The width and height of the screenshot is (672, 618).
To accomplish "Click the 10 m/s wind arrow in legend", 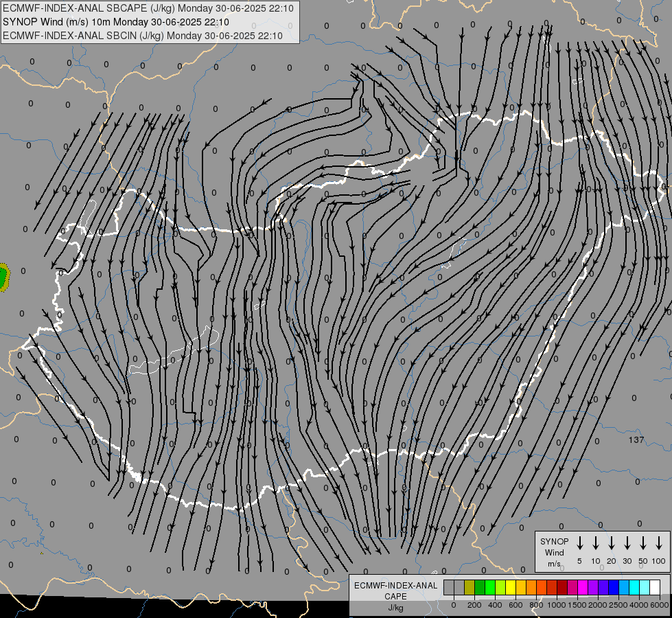I will pos(595,543).
